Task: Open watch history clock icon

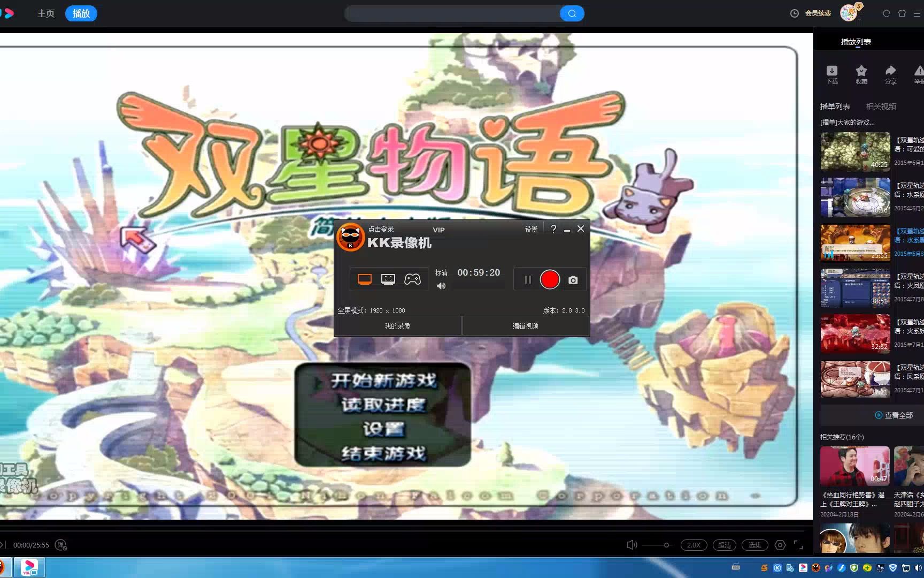Action: coord(795,13)
